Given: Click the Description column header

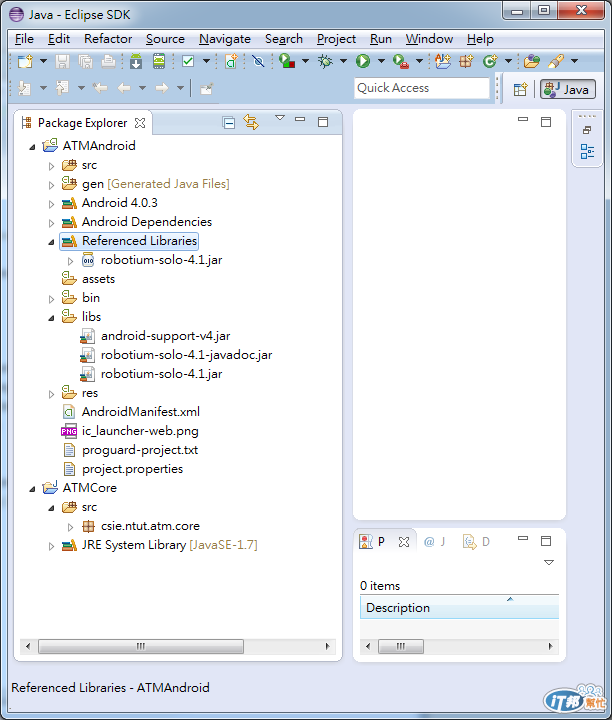Looking at the screenshot, I should (459, 608).
